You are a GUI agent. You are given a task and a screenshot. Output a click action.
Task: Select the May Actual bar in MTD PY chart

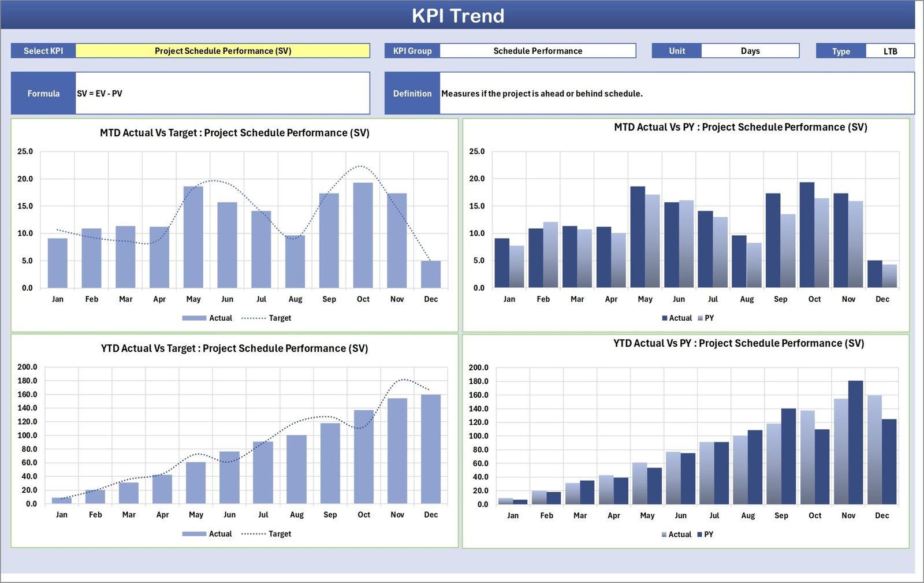638,237
